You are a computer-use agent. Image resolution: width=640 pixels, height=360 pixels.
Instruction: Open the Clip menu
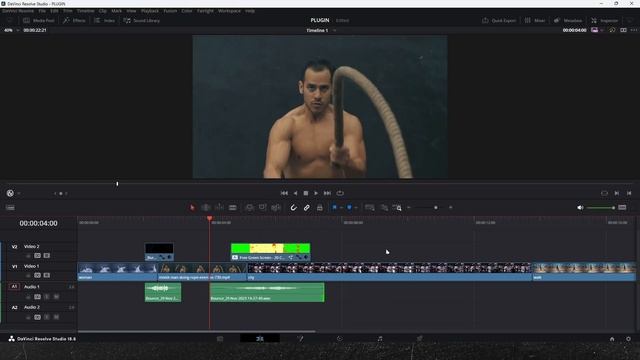coord(103,11)
